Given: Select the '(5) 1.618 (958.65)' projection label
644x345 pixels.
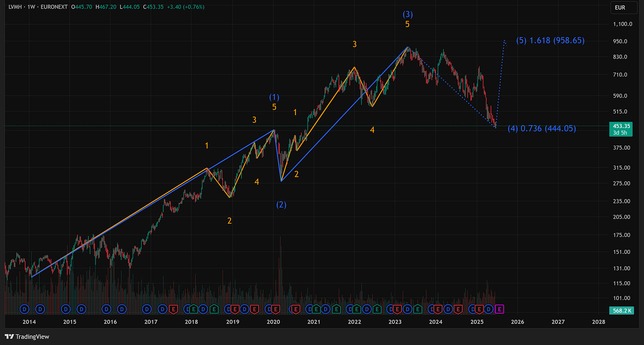Looking at the screenshot, I should click(550, 41).
